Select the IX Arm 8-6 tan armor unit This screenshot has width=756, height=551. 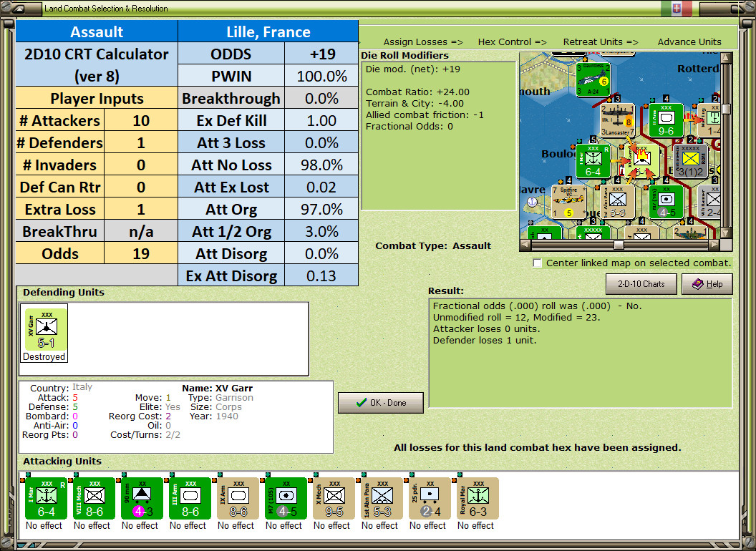pyautogui.click(x=238, y=499)
